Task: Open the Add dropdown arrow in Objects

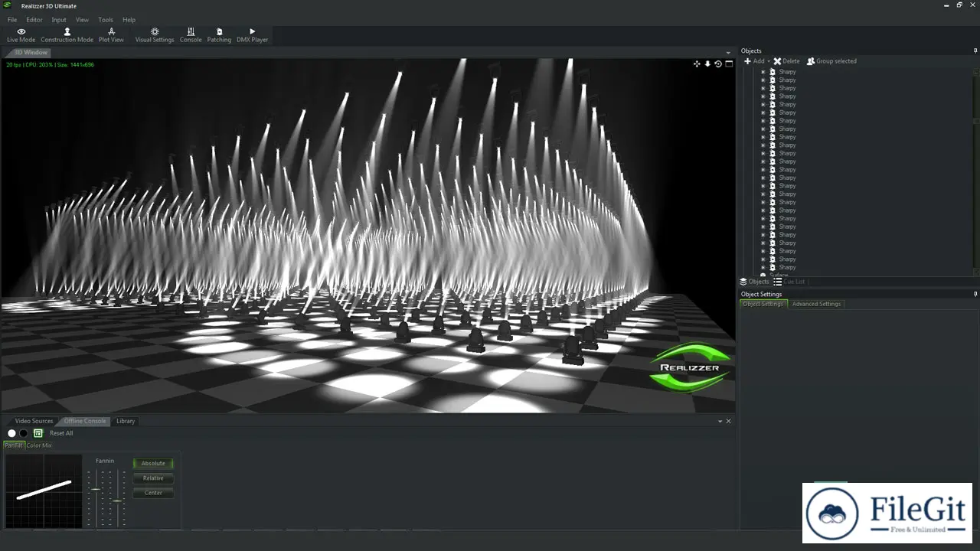Action: 768,61
